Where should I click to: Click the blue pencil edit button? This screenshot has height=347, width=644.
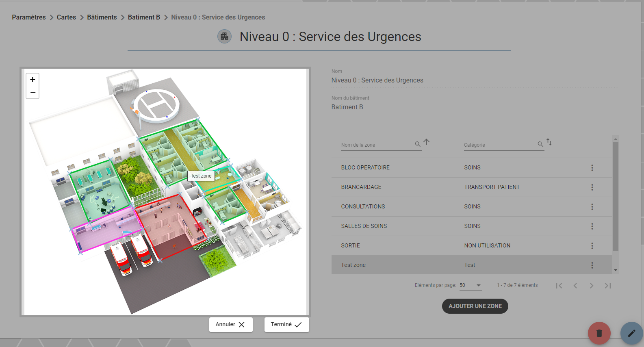[x=631, y=333]
